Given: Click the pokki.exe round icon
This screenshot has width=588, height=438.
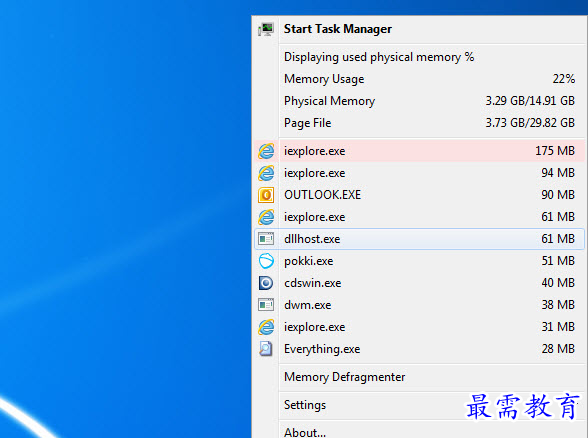Looking at the screenshot, I should pyautogui.click(x=266, y=261).
